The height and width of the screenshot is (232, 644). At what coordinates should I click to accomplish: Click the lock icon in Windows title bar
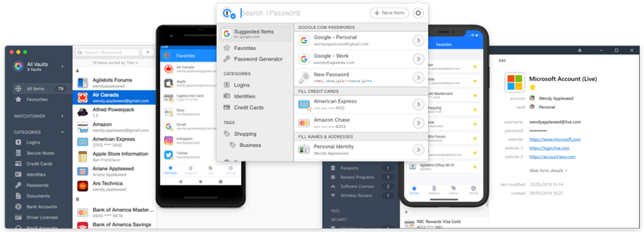pos(579,50)
